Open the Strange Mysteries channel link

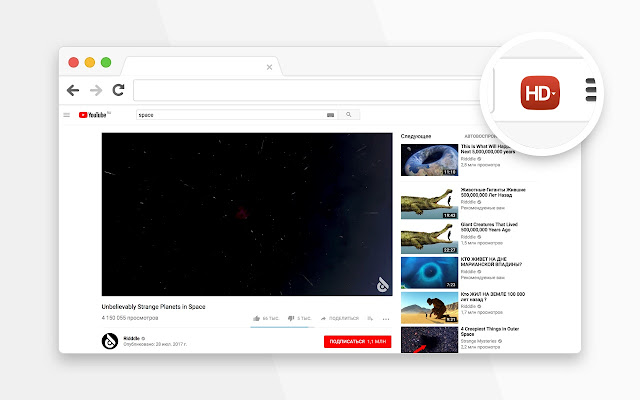click(479, 341)
